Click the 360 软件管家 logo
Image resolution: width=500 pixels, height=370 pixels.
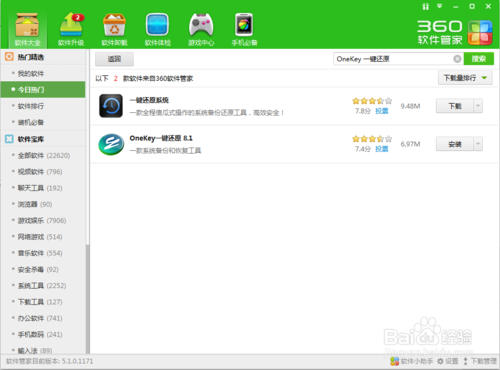point(455,32)
